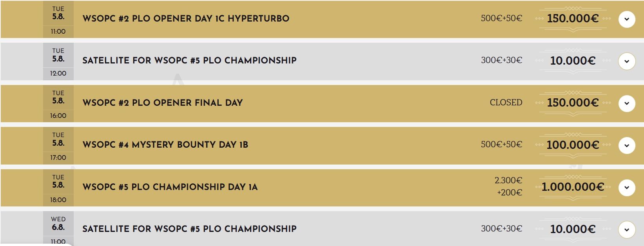Expand Tuesday 12:00 PLO Championship satellite chevron
644x246 pixels.
pos(626,61)
